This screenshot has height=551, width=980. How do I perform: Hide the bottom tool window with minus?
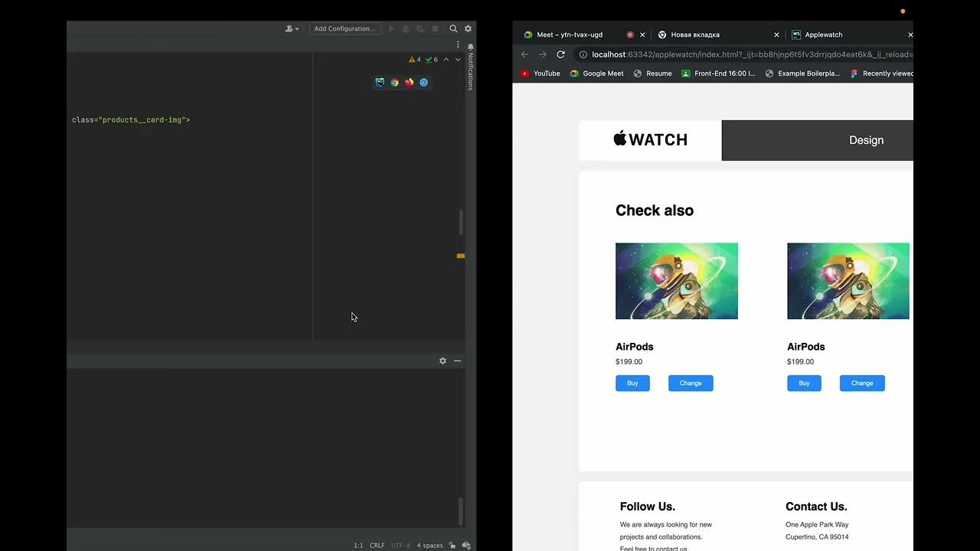point(457,360)
